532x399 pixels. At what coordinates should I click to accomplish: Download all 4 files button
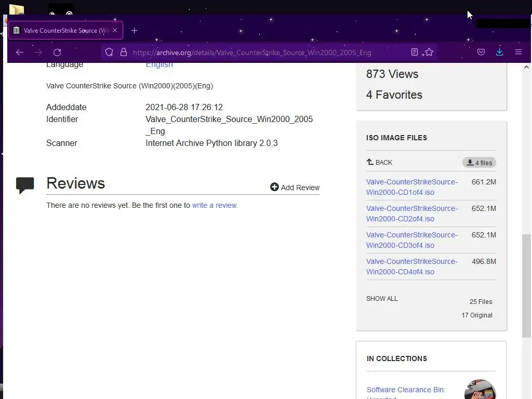(479, 163)
